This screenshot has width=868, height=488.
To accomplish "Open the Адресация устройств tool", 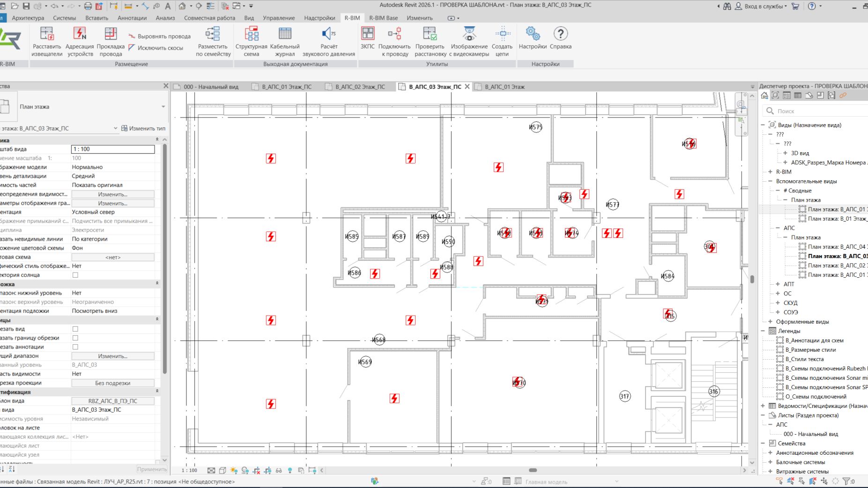I will click(80, 41).
